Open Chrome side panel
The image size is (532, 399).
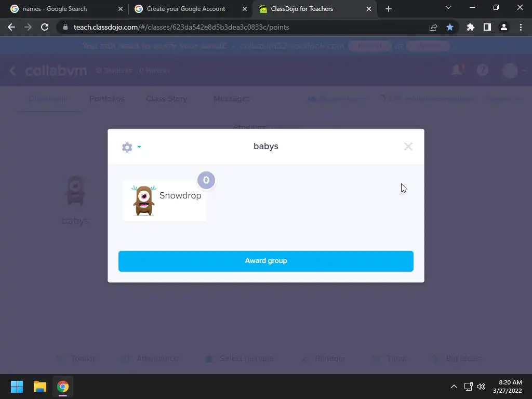(487, 27)
